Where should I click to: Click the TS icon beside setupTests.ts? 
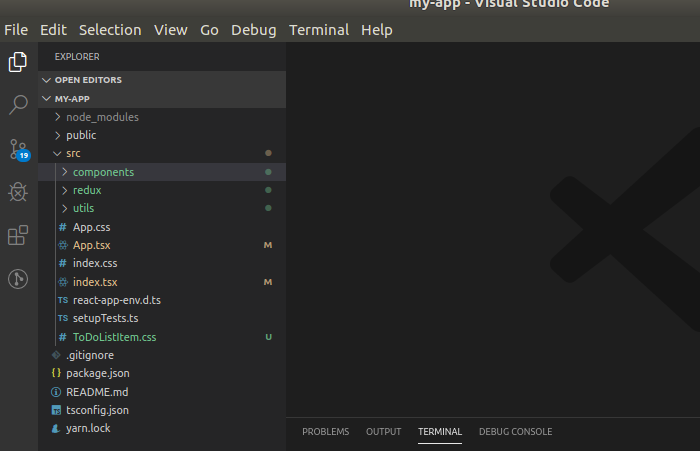(x=63, y=318)
